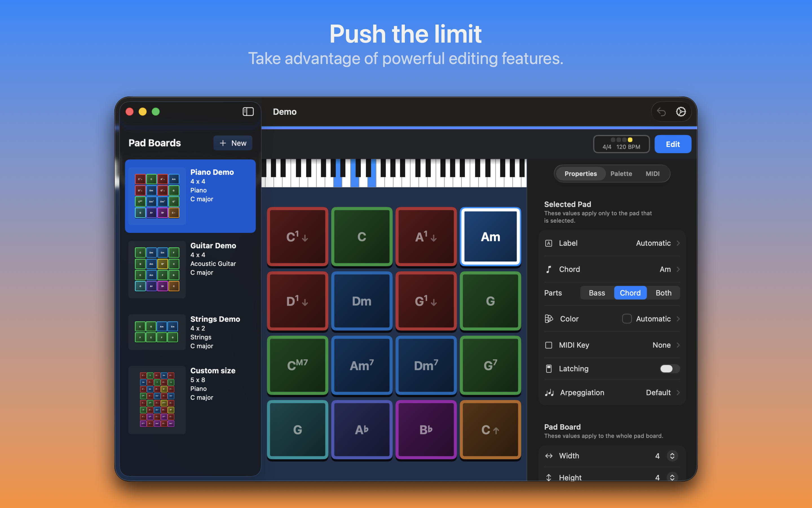Expand Chord Am chevron
The height and width of the screenshot is (508, 812).
point(678,270)
